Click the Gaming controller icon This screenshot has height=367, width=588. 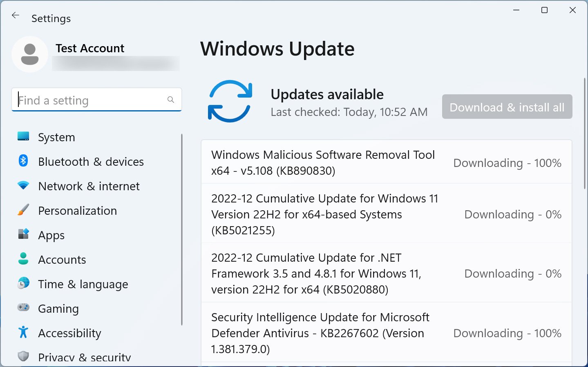pos(23,307)
